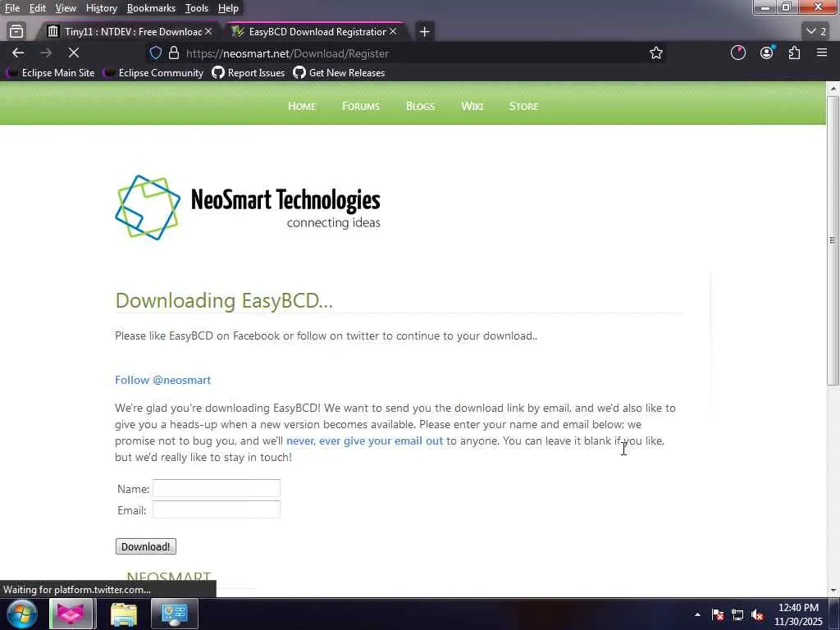Click never, ever give your email out link
The height and width of the screenshot is (630, 840).
364,441
